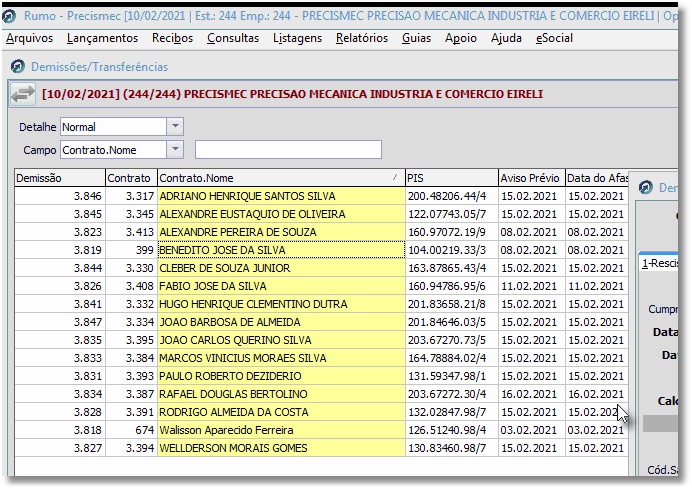This screenshot has height=490, width=692.
Task: Click PIS value 104.00219.33/3
Action: pyautogui.click(x=447, y=250)
